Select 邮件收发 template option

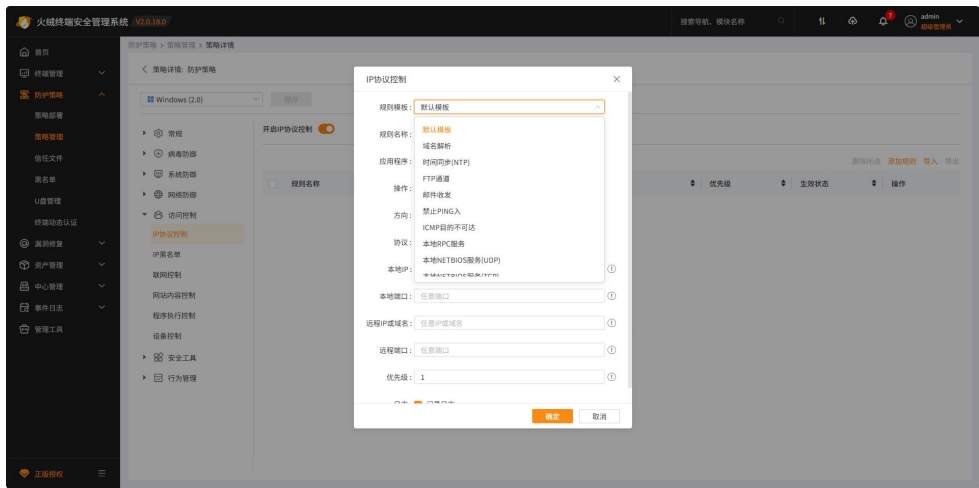click(509, 195)
